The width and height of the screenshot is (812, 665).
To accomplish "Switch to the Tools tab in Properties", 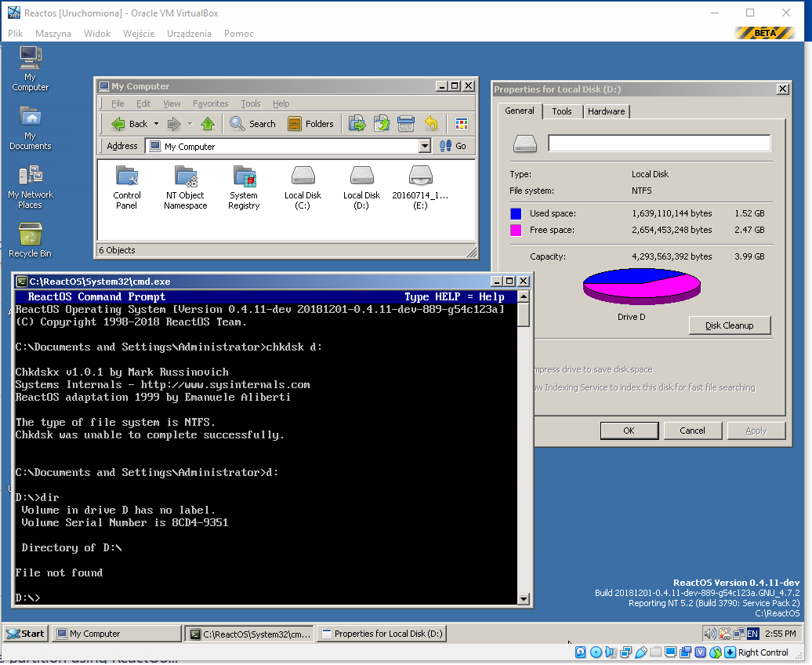I will (562, 111).
